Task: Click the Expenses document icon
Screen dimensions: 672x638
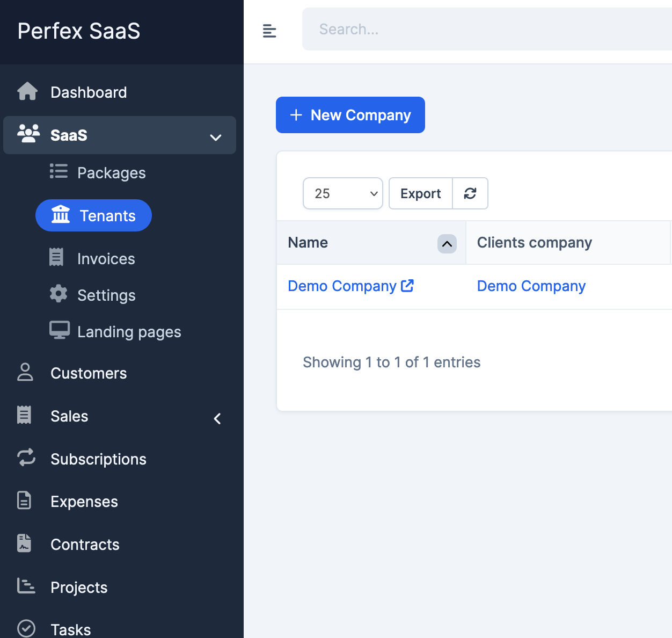Action: (x=24, y=500)
